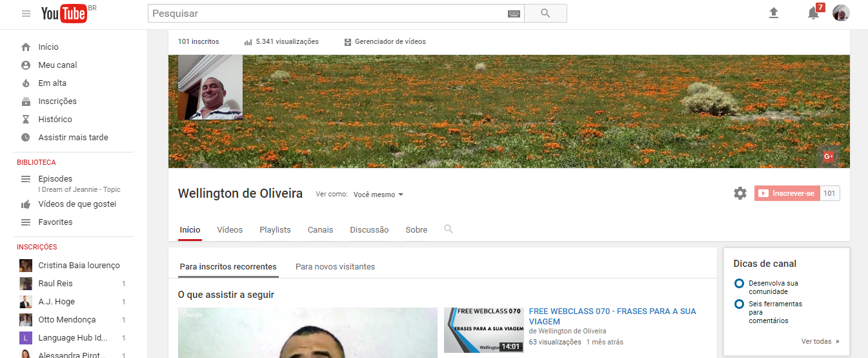Click the A.J. Hoge avatar
The height and width of the screenshot is (358, 868).
pyautogui.click(x=26, y=302)
